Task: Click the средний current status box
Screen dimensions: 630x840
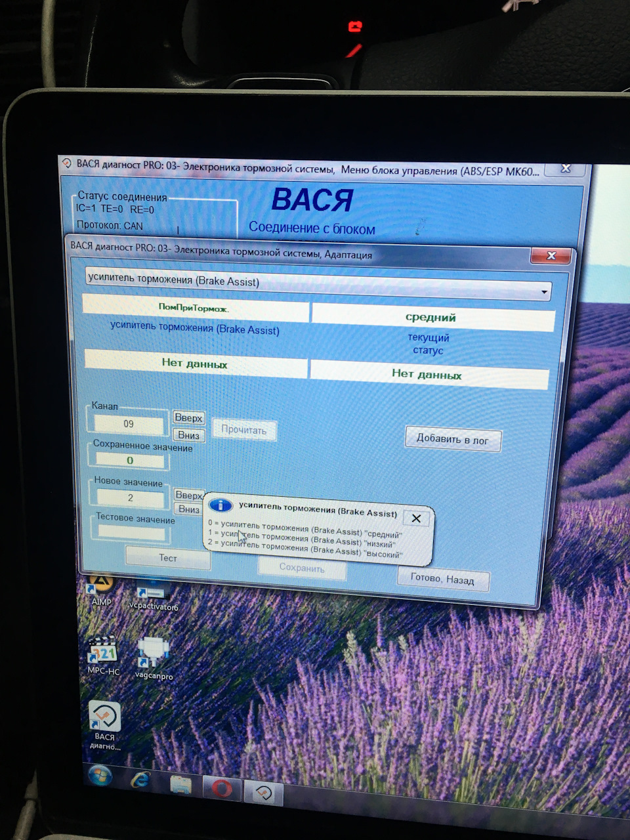Action: coord(432,318)
